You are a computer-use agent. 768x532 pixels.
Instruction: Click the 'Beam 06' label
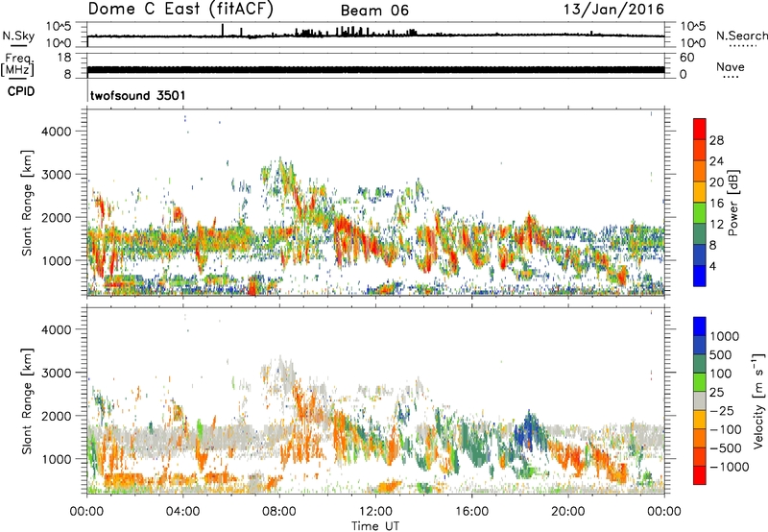(374, 11)
